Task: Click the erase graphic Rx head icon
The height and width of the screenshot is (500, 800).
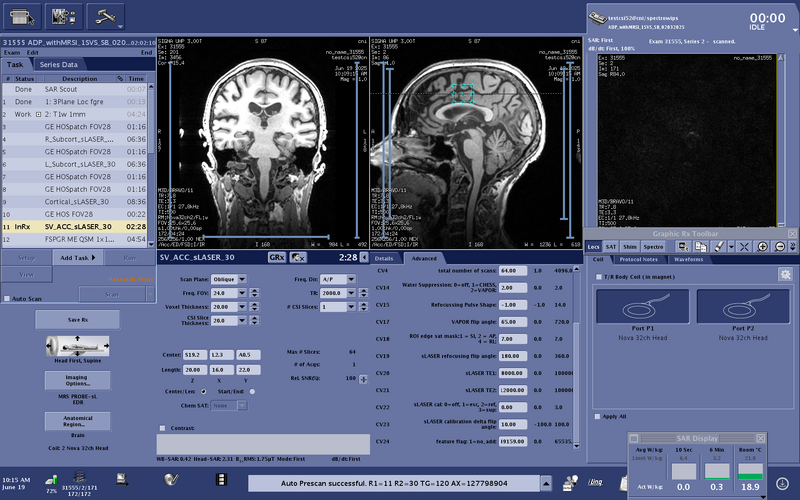Action: 298,258
